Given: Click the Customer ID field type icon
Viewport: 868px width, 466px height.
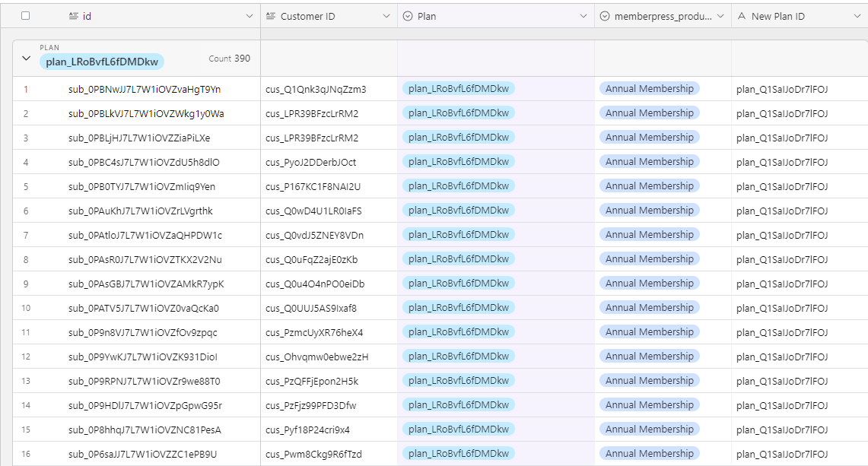Looking at the screenshot, I should pyautogui.click(x=271, y=16).
